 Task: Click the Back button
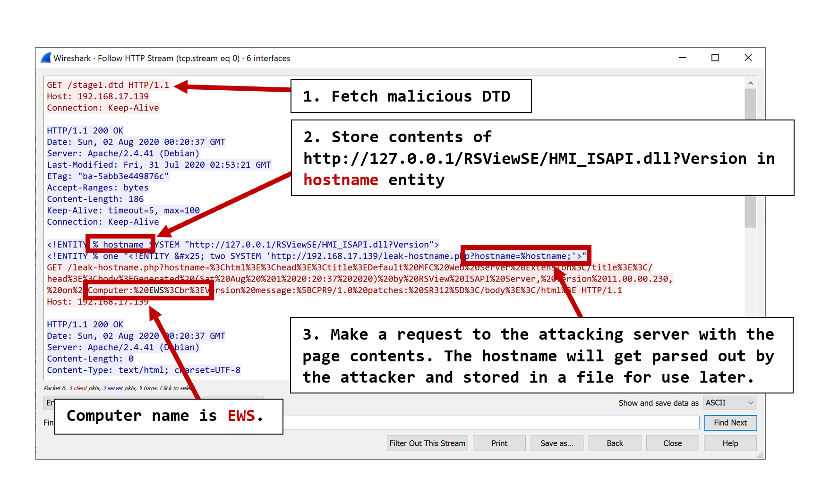615,443
